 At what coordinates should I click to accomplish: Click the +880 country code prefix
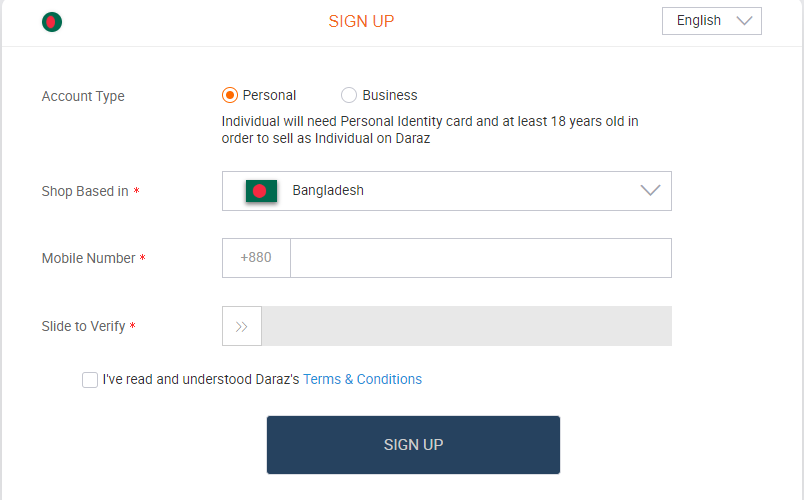pyautogui.click(x=256, y=258)
